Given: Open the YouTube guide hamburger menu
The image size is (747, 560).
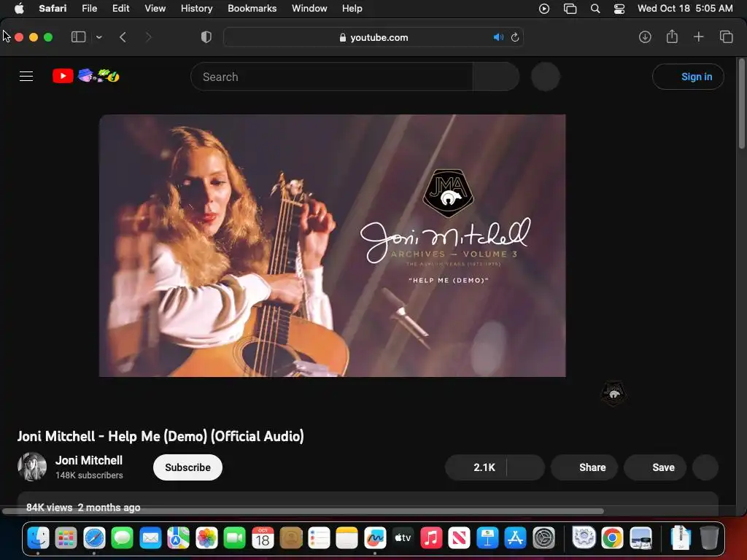Looking at the screenshot, I should pyautogui.click(x=26, y=76).
